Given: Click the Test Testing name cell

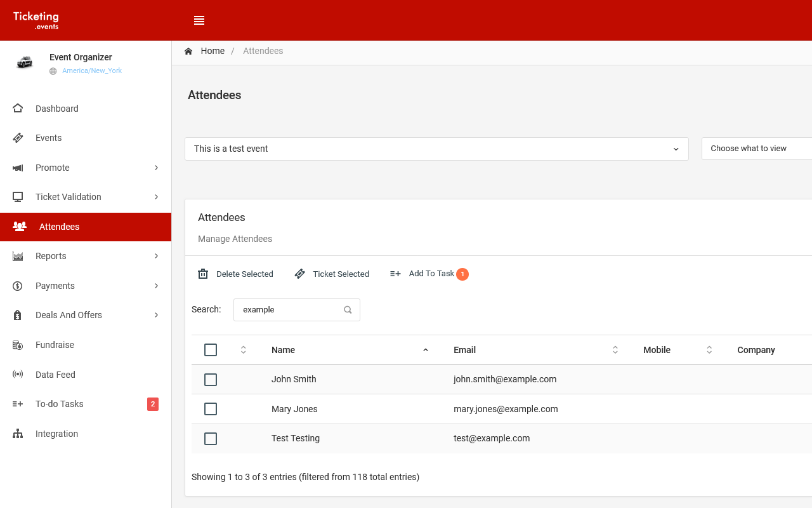Looking at the screenshot, I should (296, 438).
